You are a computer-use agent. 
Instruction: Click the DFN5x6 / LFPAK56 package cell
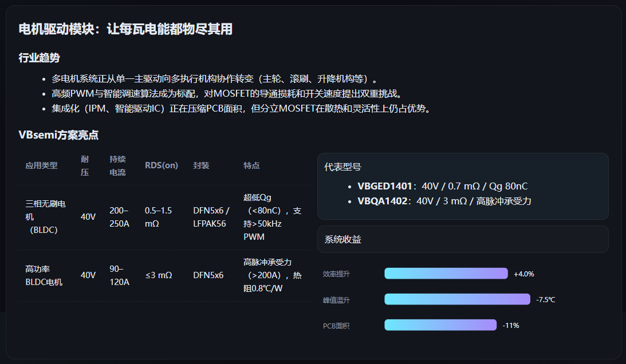(211, 217)
